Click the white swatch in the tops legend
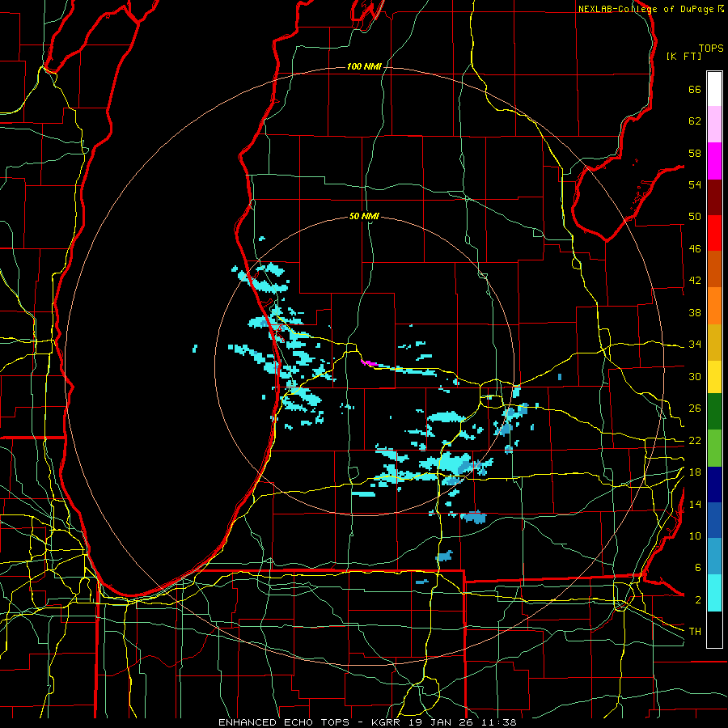The height and width of the screenshot is (728, 728). click(714, 89)
